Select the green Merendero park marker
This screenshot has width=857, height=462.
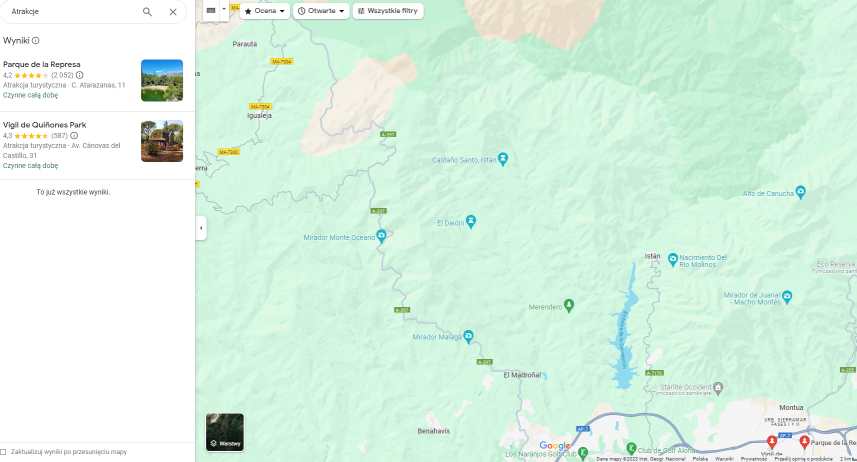[x=568, y=306]
